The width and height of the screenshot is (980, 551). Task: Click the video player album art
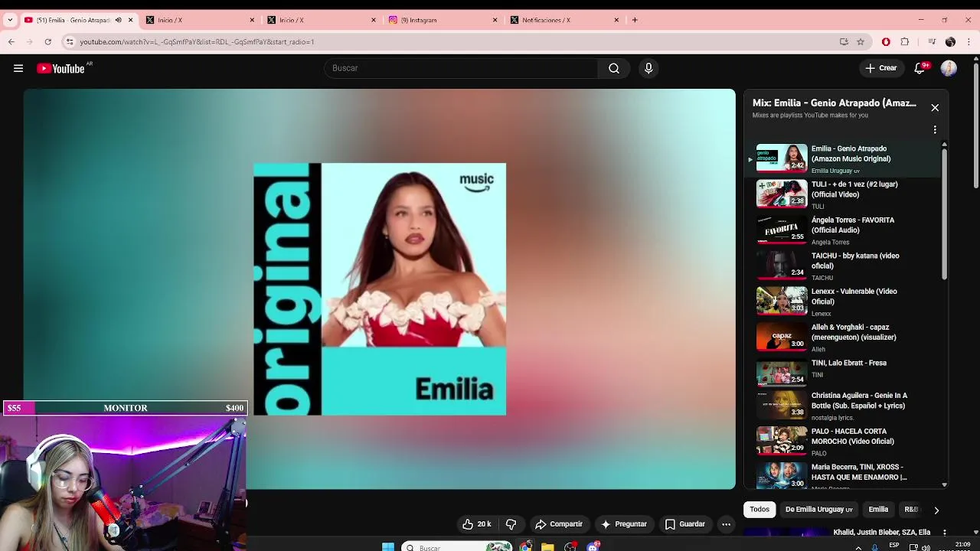379,289
